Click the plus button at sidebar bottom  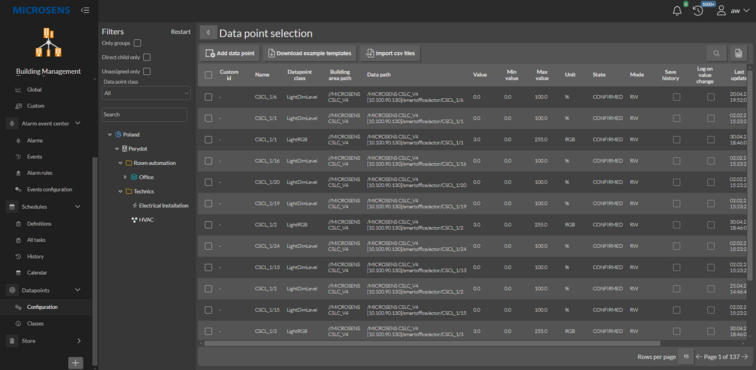76,363
